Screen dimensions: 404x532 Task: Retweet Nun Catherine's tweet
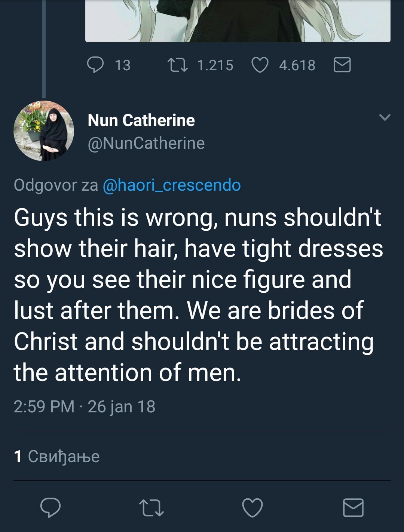tap(151, 508)
